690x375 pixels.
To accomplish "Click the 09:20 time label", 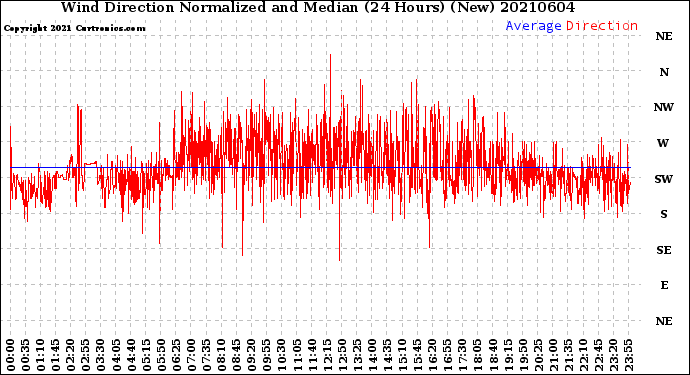I will tap(252, 355).
